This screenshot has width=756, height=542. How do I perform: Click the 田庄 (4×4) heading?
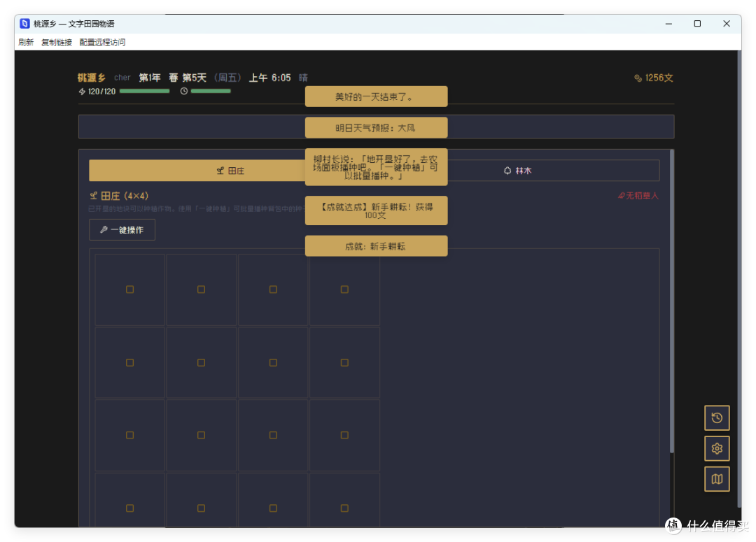[x=125, y=196]
